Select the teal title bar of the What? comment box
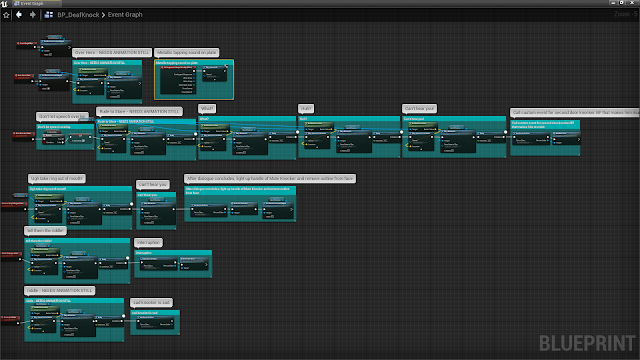The height and width of the screenshot is (360, 640). (247, 119)
